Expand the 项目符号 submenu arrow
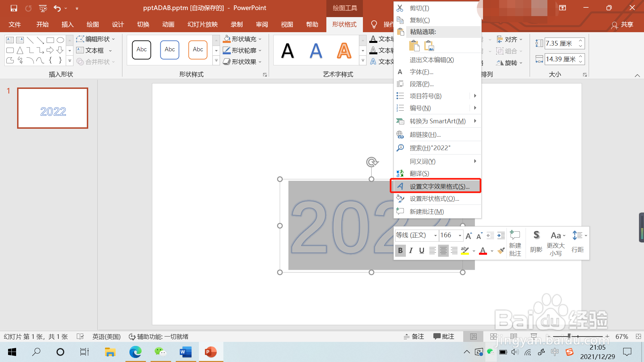Screen dimensions: 644x362 (x=475, y=96)
